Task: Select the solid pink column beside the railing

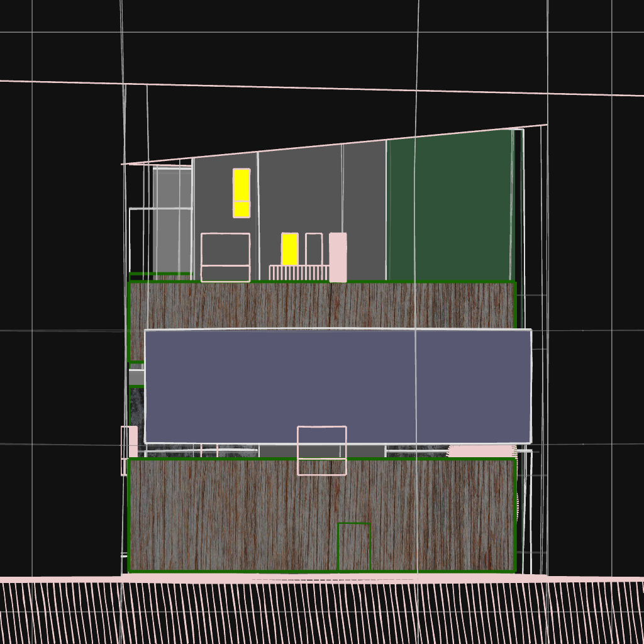Action: (338, 257)
